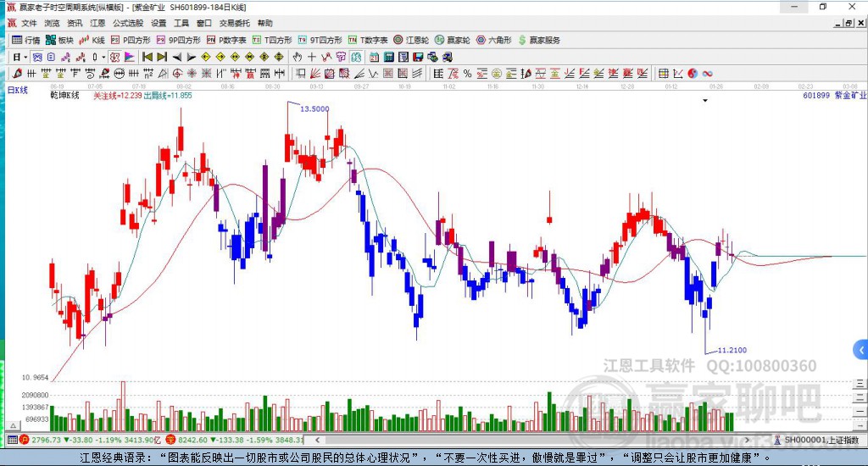Open the 公式选股 menu
The image size is (868, 466).
[128, 23]
